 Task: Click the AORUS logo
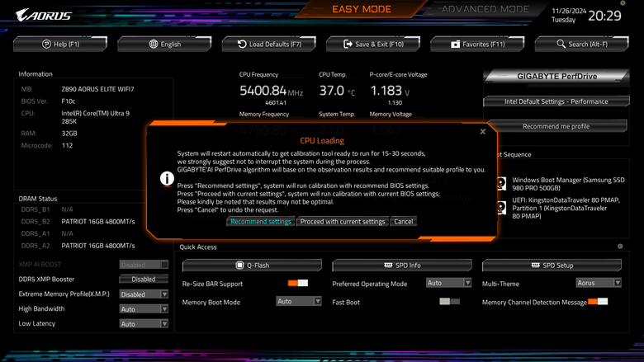tap(44, 15)
